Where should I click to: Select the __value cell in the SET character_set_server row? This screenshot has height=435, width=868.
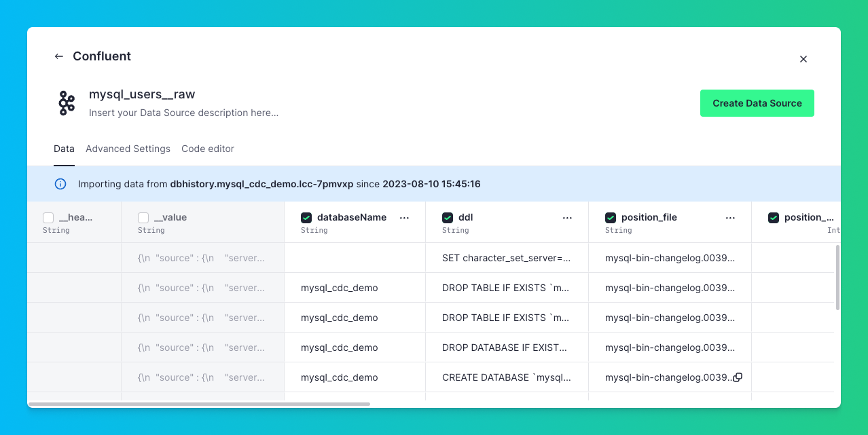pyautogui.click(x=202, y=258)
